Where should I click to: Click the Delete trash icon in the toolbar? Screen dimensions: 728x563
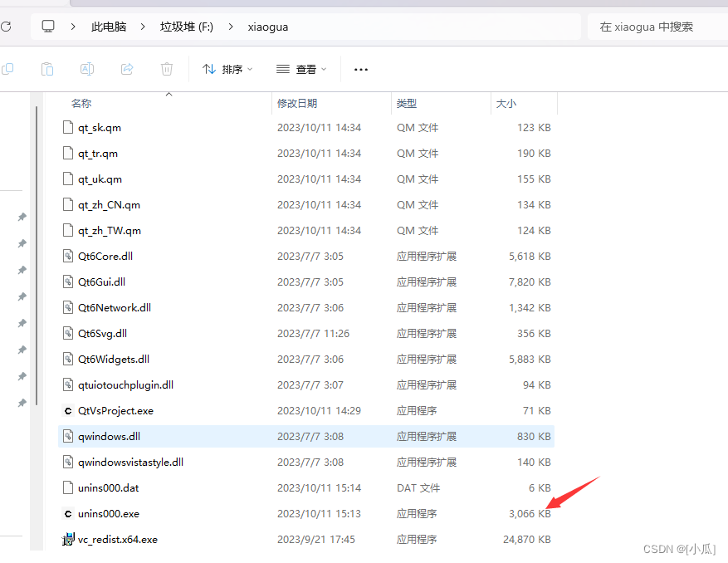click(x=166, y=69)
